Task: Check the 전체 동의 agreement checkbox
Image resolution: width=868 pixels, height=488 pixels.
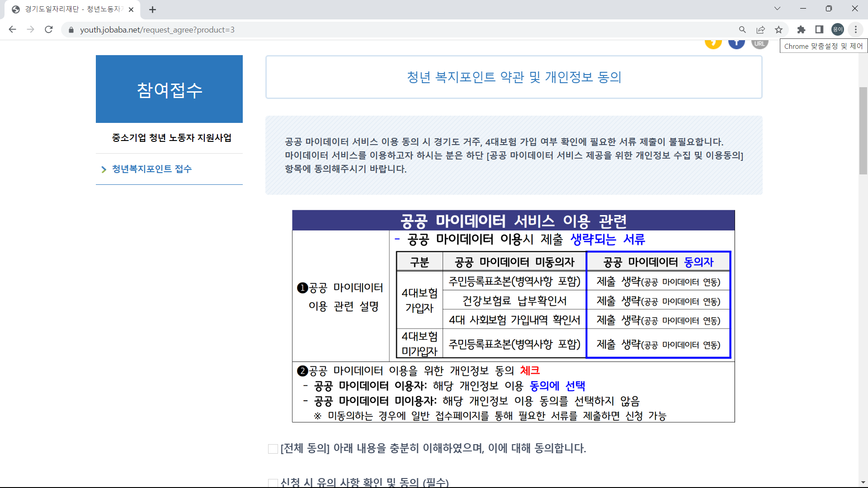Action: (272, 449)
